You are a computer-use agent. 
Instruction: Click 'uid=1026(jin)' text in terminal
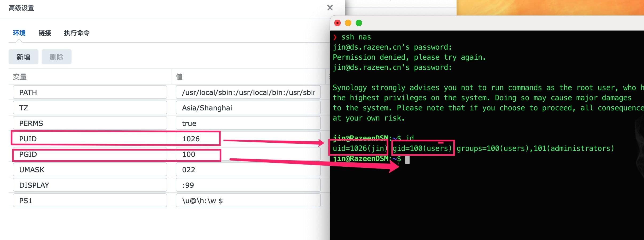(360, 148)
